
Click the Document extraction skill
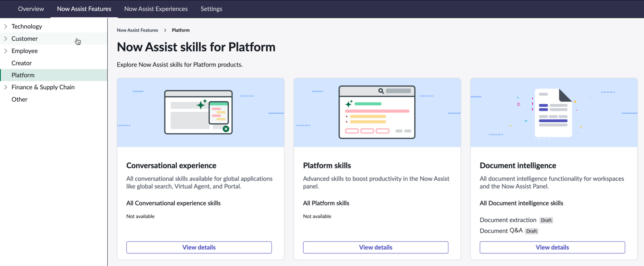508,220
